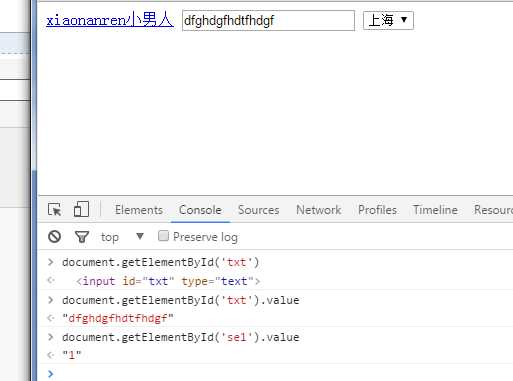Enable the Preserve log checkbox

click(163, 236)
